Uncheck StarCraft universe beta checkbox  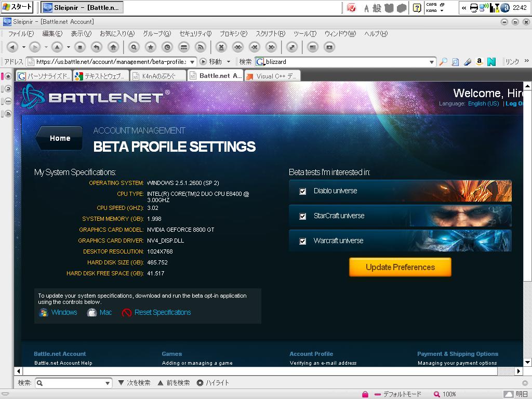click(303, 216)
